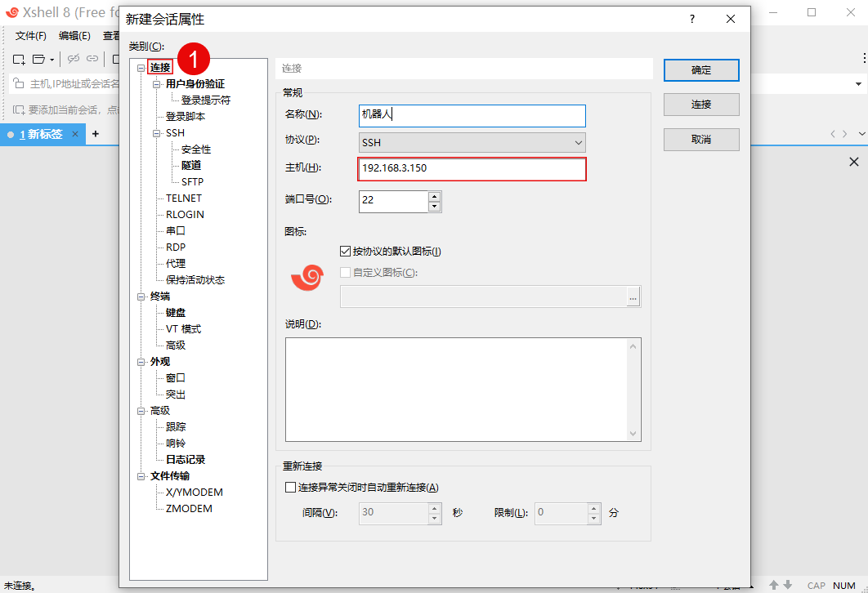Viewport: 868px width, 593px height.
Task: Add a new tab with plus icon
Action: (x=95, y=134)
